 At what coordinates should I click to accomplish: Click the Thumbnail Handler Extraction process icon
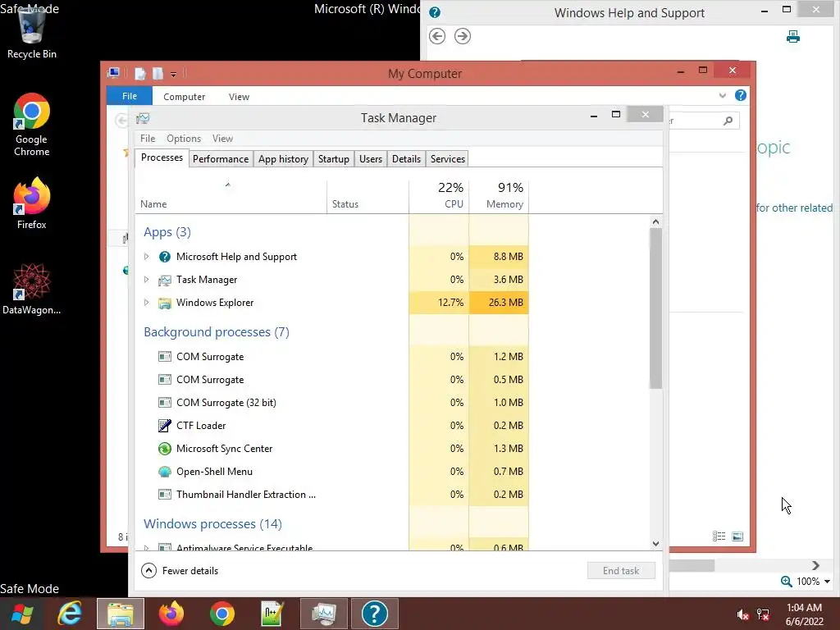point(164,495)
